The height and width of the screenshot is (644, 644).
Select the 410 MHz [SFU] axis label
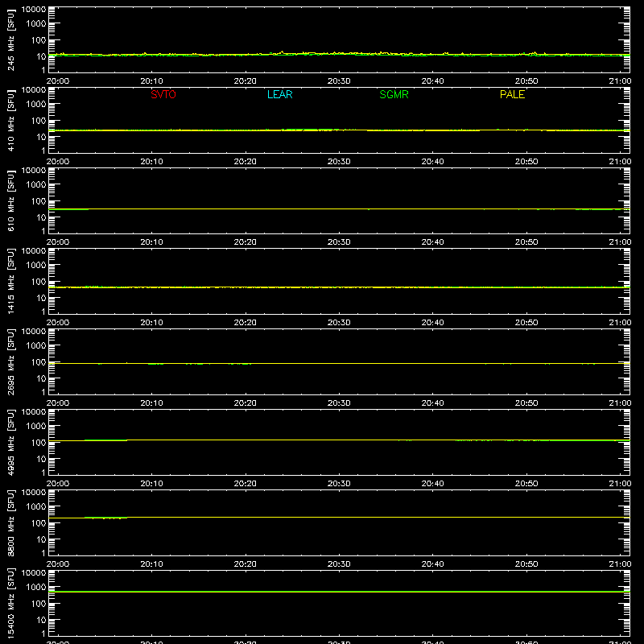pos(10,120)
